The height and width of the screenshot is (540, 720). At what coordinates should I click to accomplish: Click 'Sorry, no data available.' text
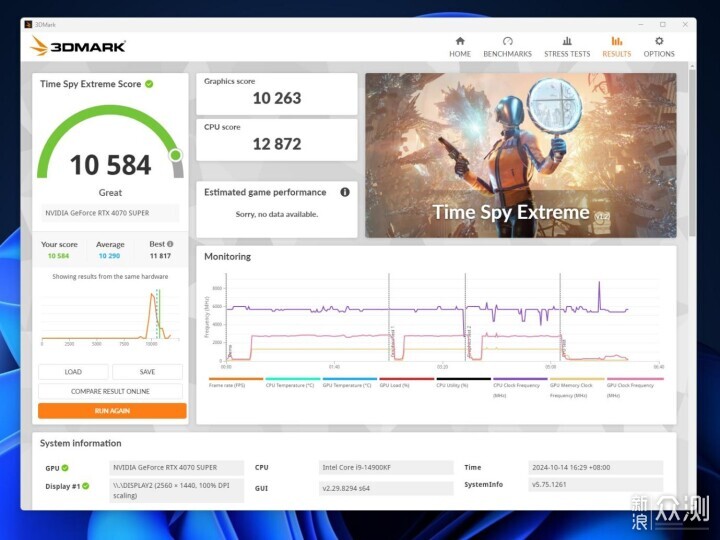[276, 214]
